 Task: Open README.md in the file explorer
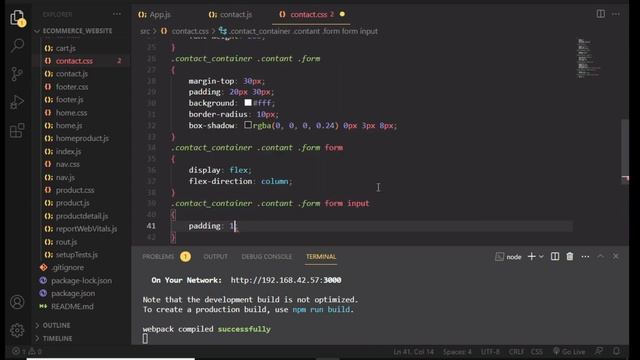[x=72, y=307]
